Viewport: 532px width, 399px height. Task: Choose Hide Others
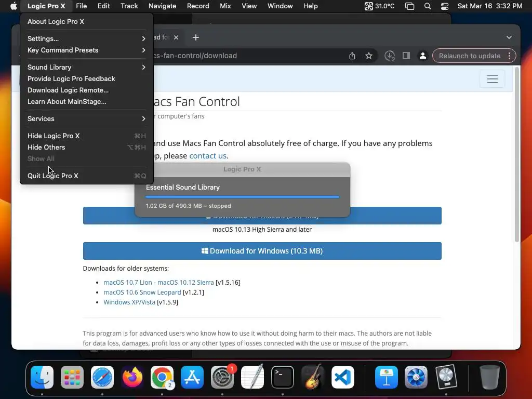click(86, 147)
